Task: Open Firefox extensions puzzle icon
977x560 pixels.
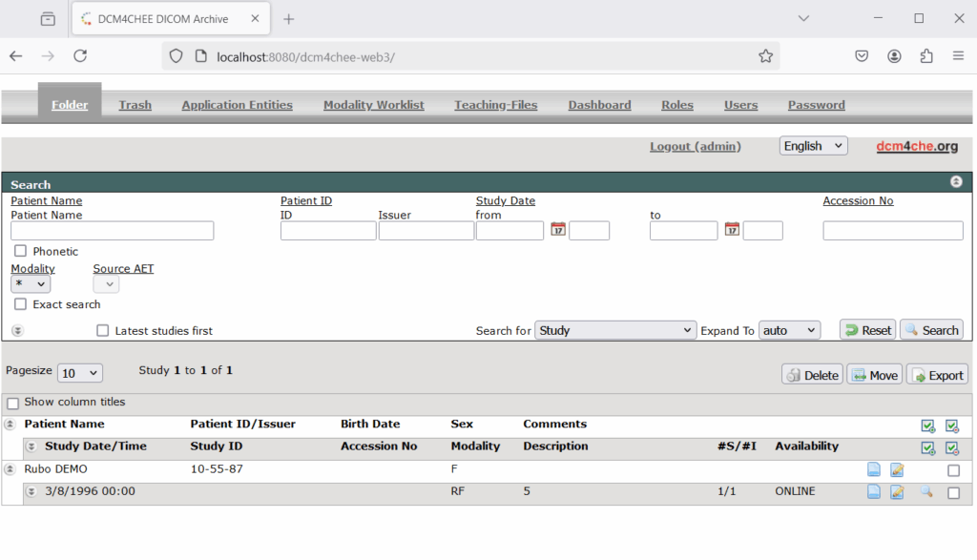Action: point(926,56)
